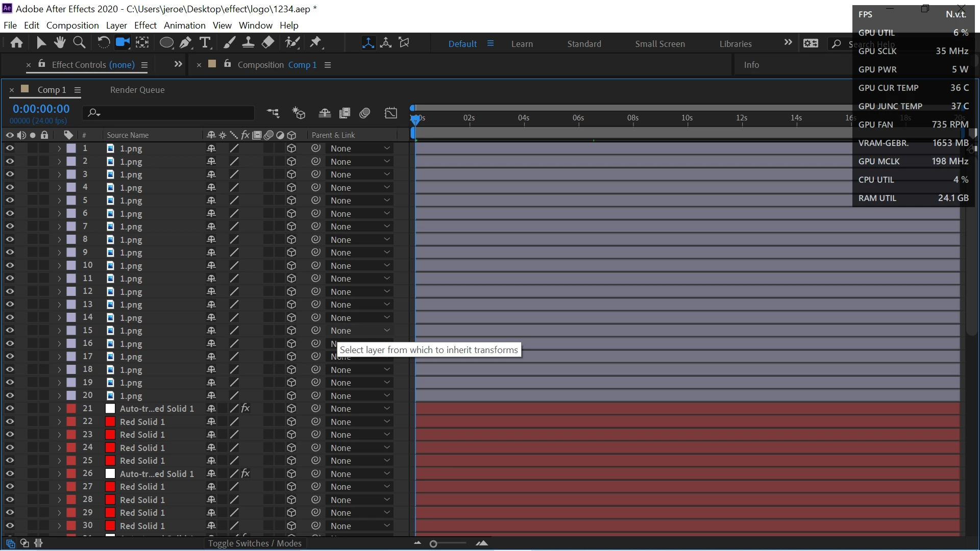
Task: Select the Clone Stamp tool
Action: [249, 42]
